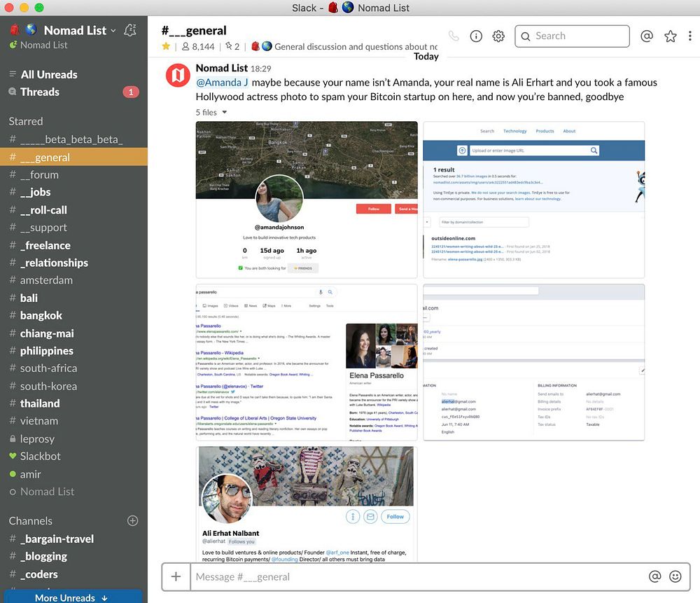Open the thailand channel
700x603 pixels.
pyautogui.click(x=73, y=403)
